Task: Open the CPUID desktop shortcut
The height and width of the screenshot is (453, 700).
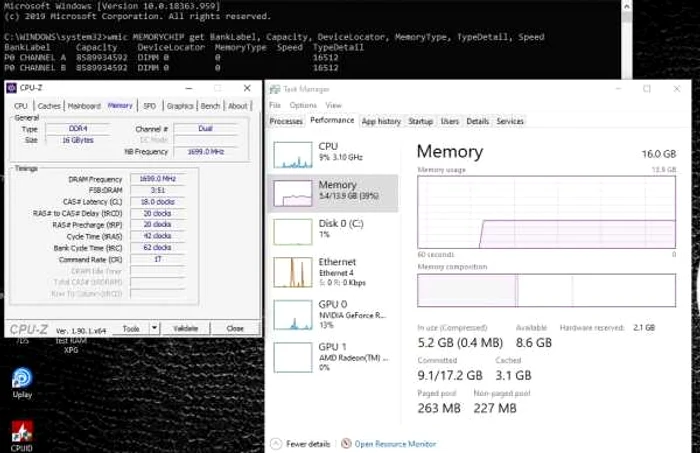Action: point(21,436)
